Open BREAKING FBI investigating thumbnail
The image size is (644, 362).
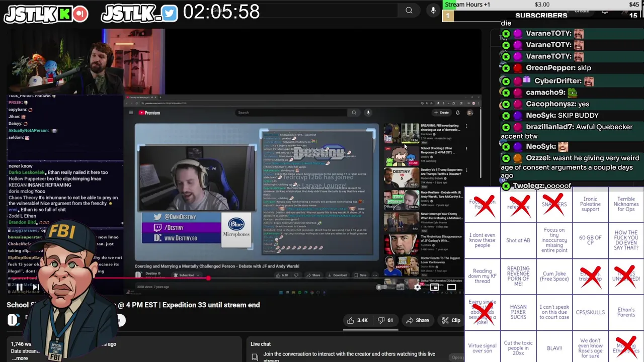pyautogui.click(x=401, y=133)
